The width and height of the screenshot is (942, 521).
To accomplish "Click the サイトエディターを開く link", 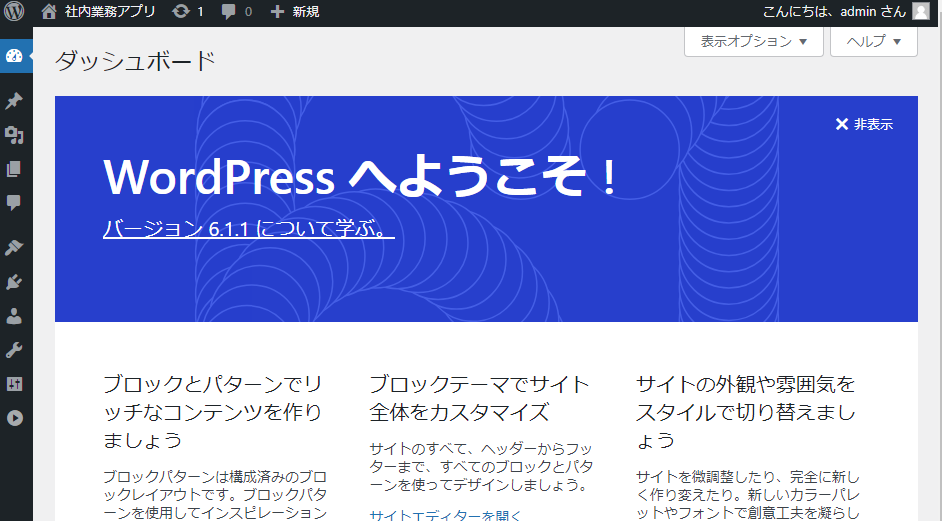I will (x=445, y=515).
